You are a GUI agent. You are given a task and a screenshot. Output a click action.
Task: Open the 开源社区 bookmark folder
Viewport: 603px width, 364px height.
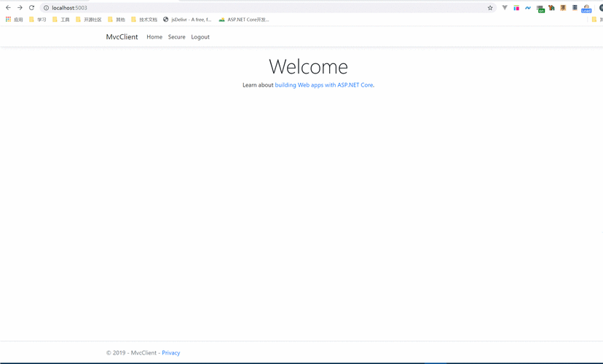(88, 20)
